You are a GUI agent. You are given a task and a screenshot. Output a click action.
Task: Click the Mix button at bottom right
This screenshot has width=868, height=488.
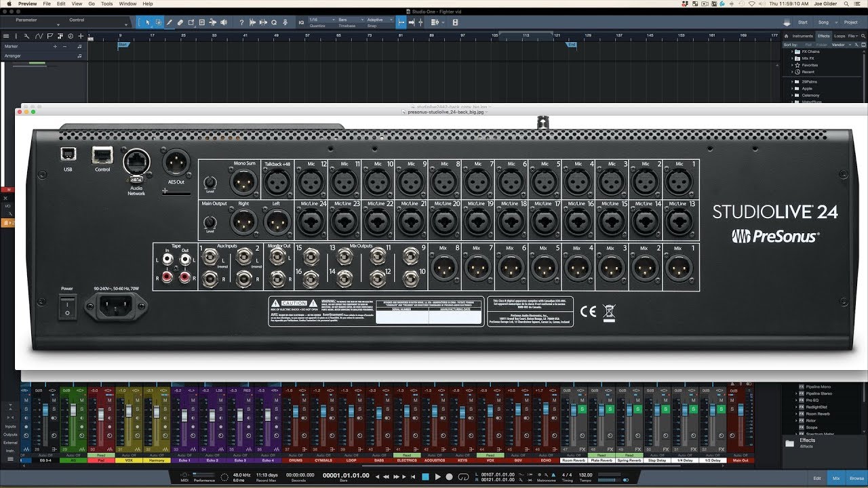point(836,479)
